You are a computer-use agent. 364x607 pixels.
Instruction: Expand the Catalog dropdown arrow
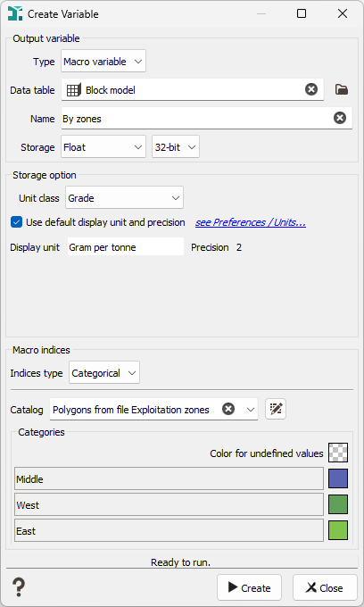point(251,409)
